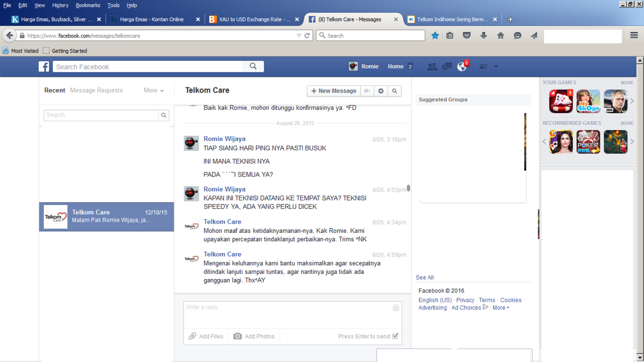This screenshot has width=644, height=362.
Task: Click the Telkom Care sender name at 4:34pm
Action: (222, 222)
